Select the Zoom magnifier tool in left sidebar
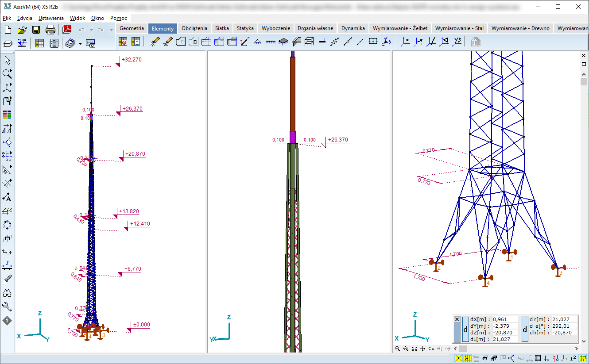 7,73
